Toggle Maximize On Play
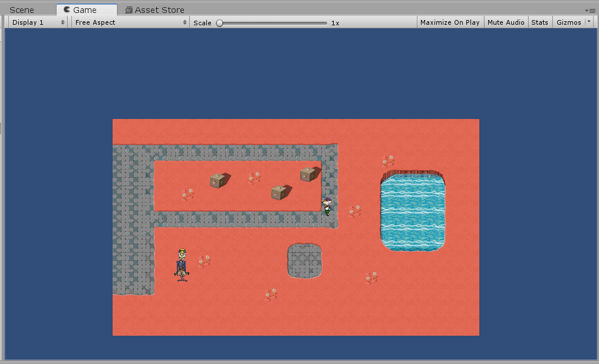The image size is (599, 364). point(450,22)
